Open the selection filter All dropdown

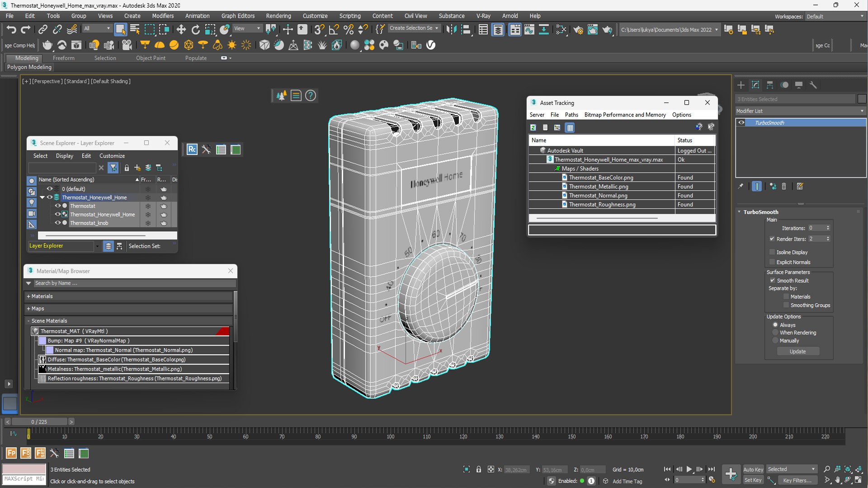coord(97,28)
